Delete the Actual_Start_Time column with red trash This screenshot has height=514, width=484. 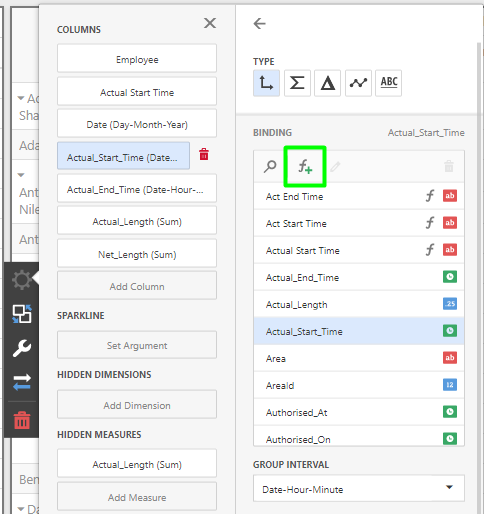pyautogui.click(x=204, y=154)
